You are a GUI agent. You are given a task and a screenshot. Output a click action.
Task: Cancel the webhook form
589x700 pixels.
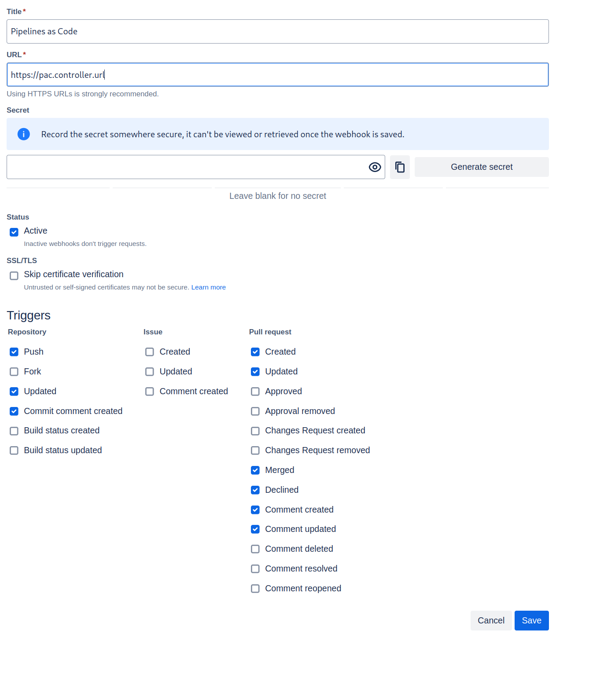tap(491, 620)
